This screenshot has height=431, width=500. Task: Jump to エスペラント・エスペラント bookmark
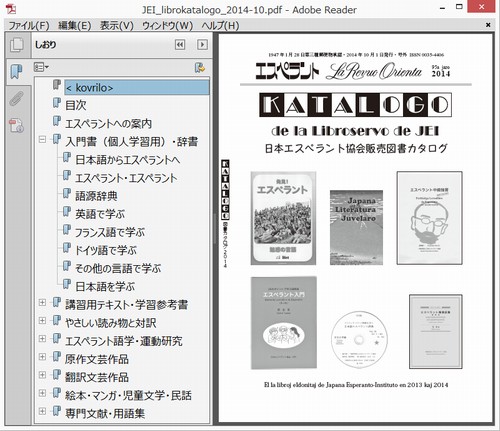click(126, 178)
